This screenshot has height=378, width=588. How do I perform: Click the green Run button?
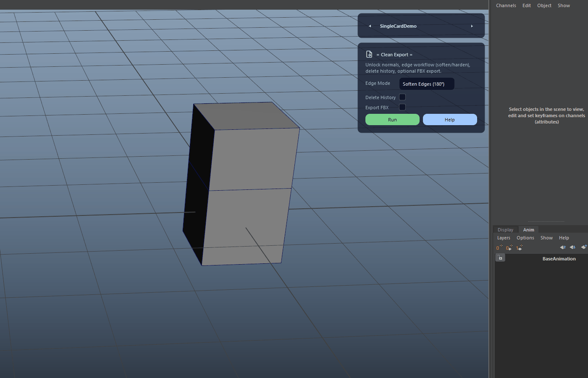(x=392, y=120)
